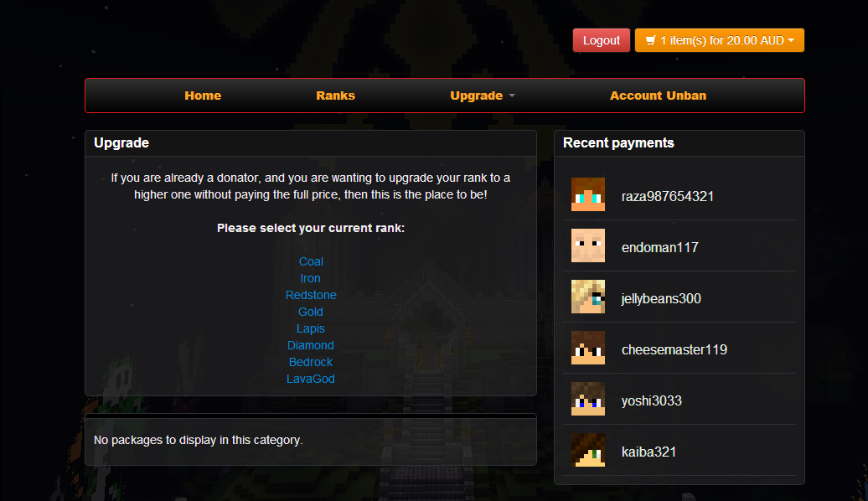Click endoman117's avatar head icon
The image size is (868, 501).
point(588,245)
